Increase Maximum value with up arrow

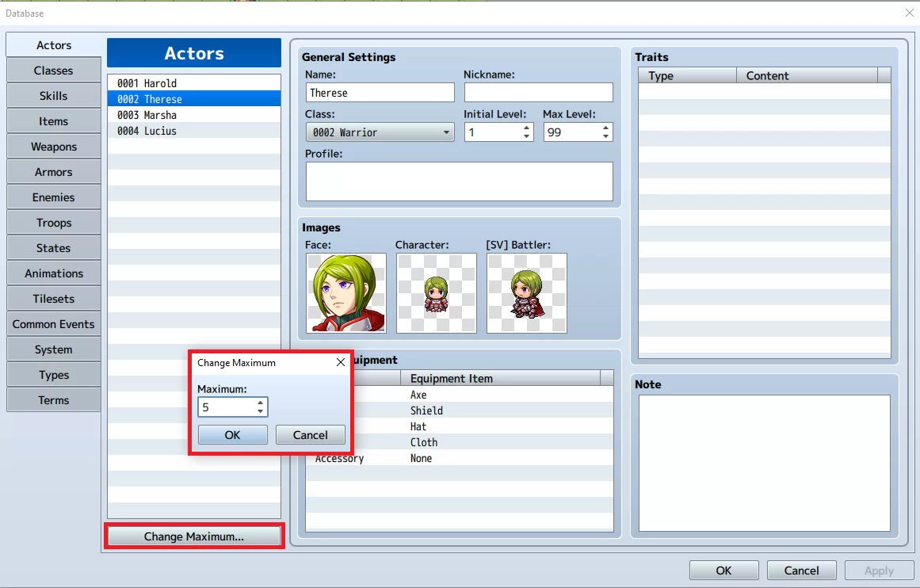coord(260,403)
